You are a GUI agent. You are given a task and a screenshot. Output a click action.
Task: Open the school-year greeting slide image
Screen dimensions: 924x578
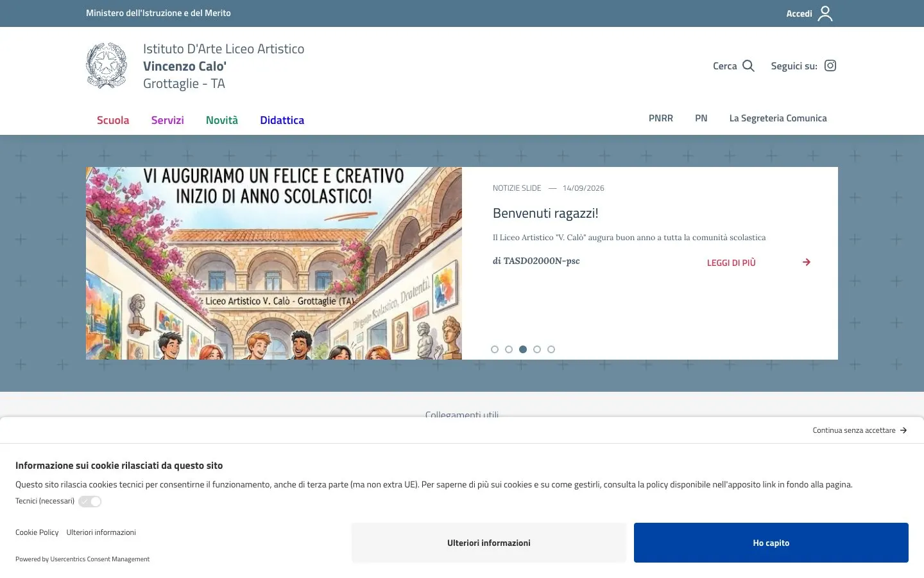click(274, 263)
